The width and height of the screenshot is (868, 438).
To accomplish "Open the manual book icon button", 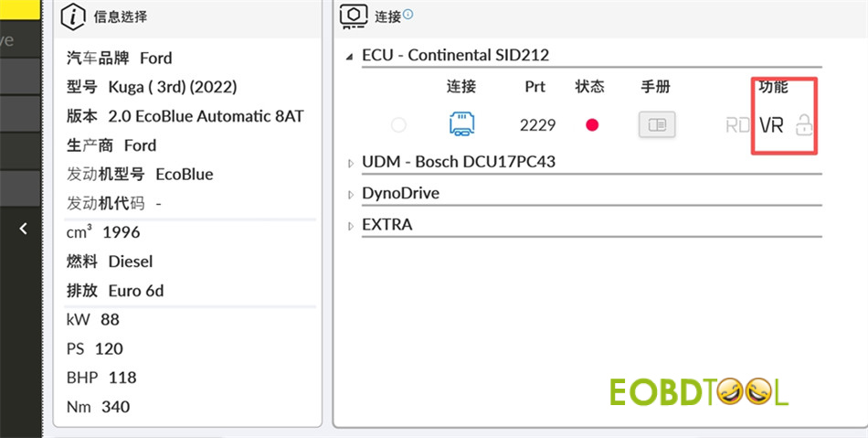I will 656,124.
